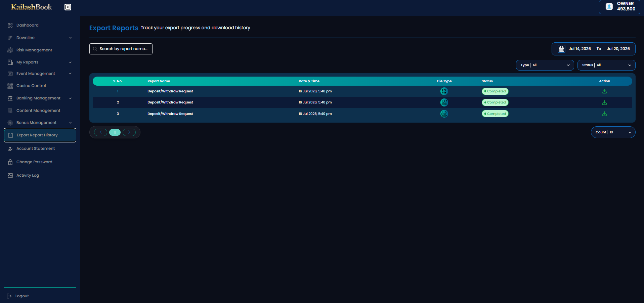Collapse the sidebar with the toggle icon

pos(68,7)
